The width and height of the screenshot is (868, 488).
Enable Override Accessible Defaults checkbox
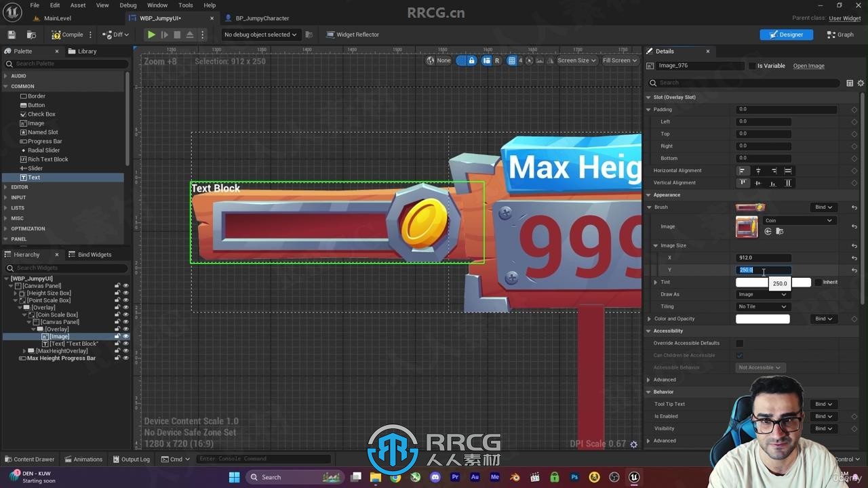(739, 343)
